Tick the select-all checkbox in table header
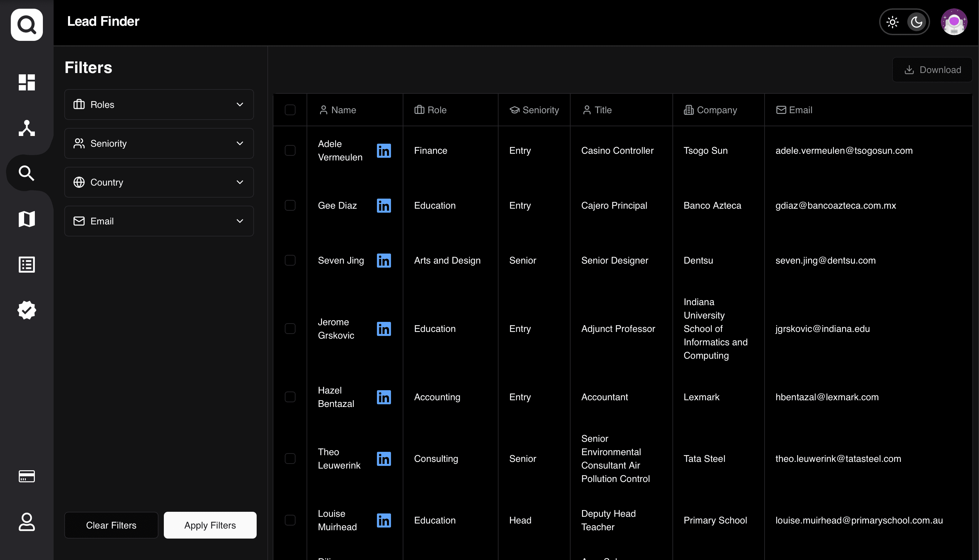The image size is (979, 560). [x=290, y=110]
